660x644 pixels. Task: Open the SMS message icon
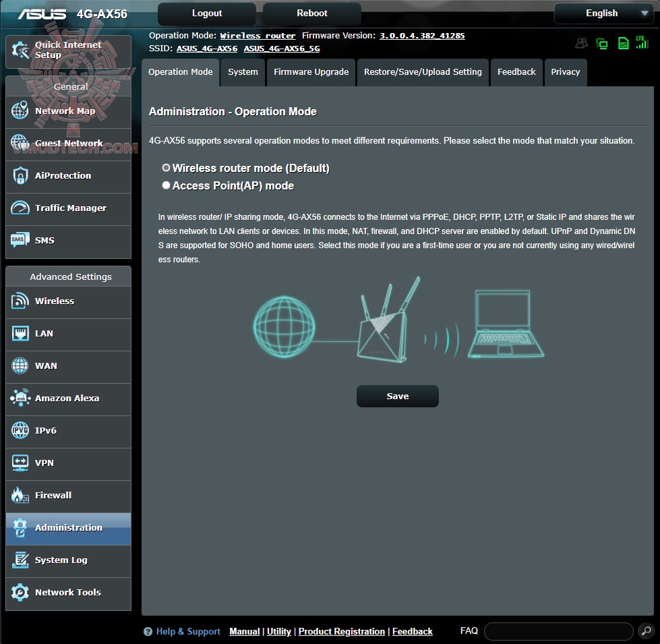pyautogui.click(x=20, y=240)
